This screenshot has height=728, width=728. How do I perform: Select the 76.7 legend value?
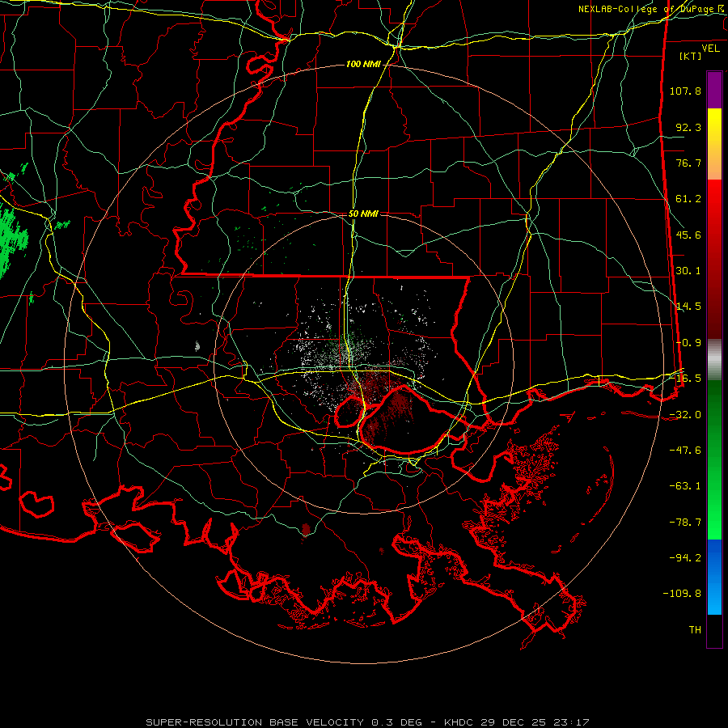(x=688, y=163)
